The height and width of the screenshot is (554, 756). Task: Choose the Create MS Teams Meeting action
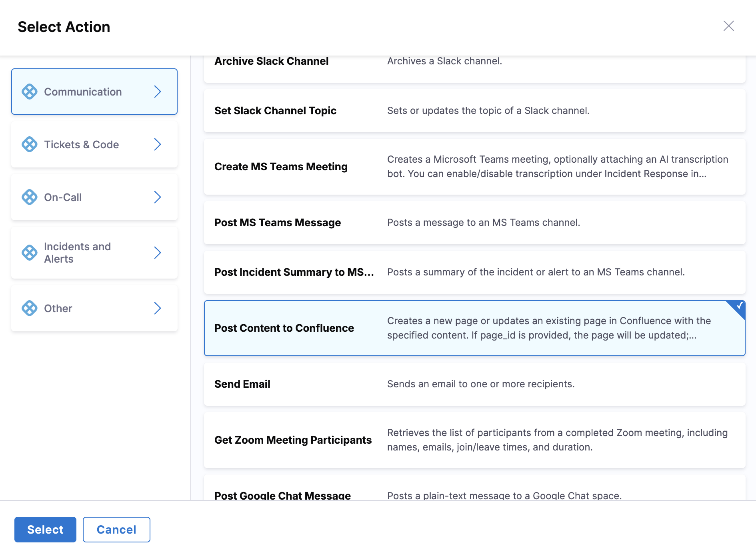[475, 167]
